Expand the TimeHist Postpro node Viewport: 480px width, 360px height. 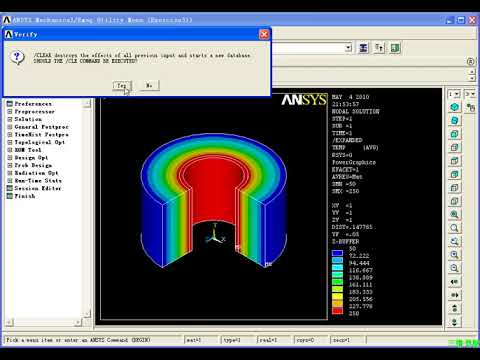(x=10, y=135)
